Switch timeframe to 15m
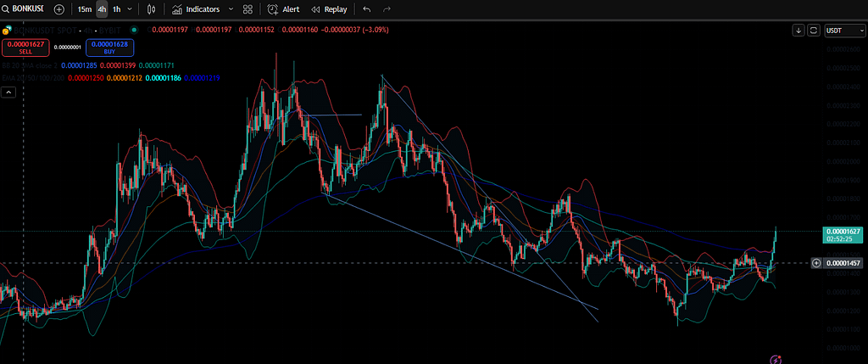 point(84,9)
